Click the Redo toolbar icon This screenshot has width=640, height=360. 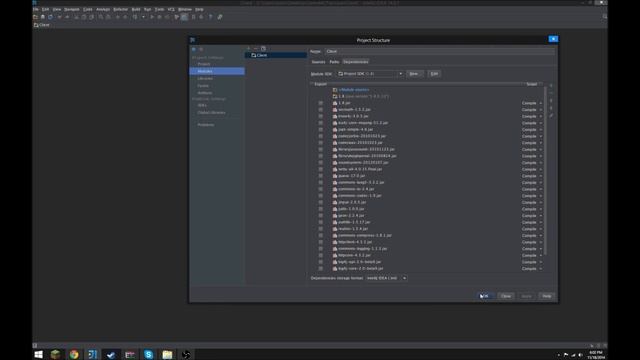pyautogui.click(x=67, y=17)
